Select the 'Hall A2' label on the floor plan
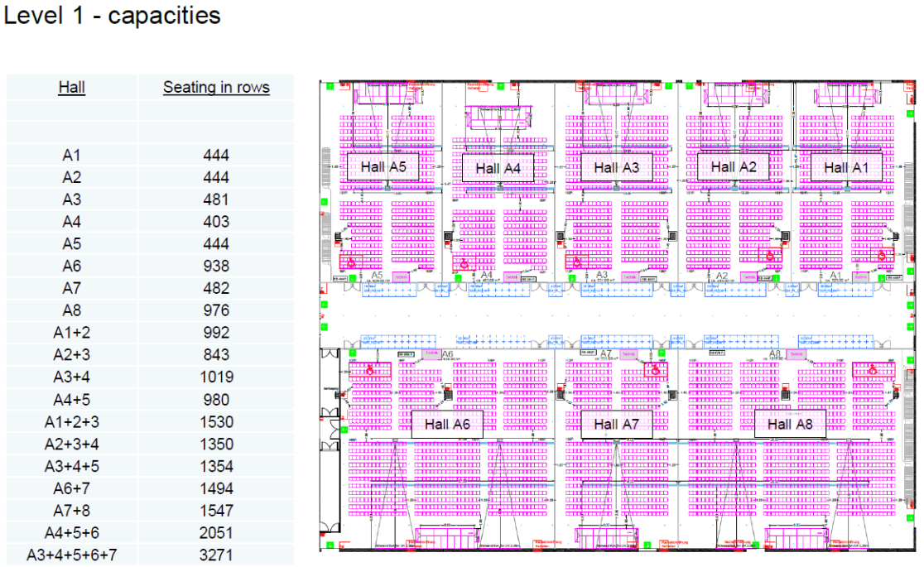The height and width of the screenshot is (567, 924). point(734,167)
